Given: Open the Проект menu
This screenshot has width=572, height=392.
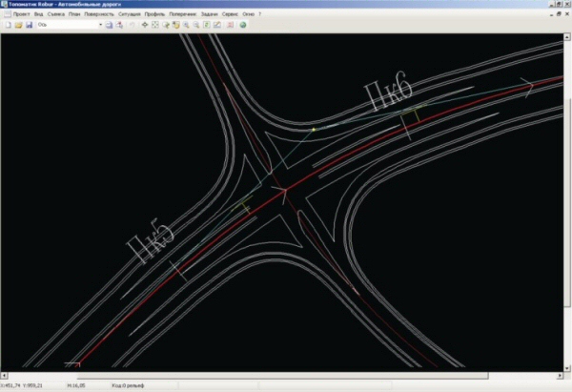Looking at the screenshot, I should tap(21, 14).
